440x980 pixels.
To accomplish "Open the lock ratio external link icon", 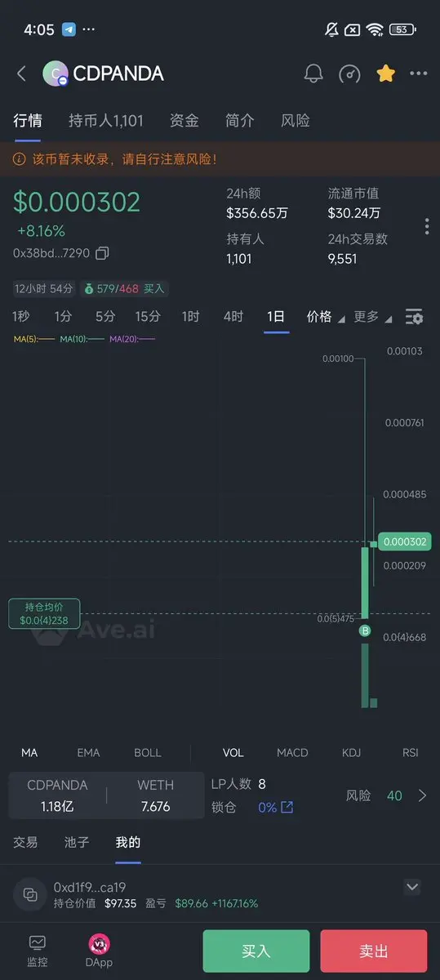I will click(x=287, y=807).
